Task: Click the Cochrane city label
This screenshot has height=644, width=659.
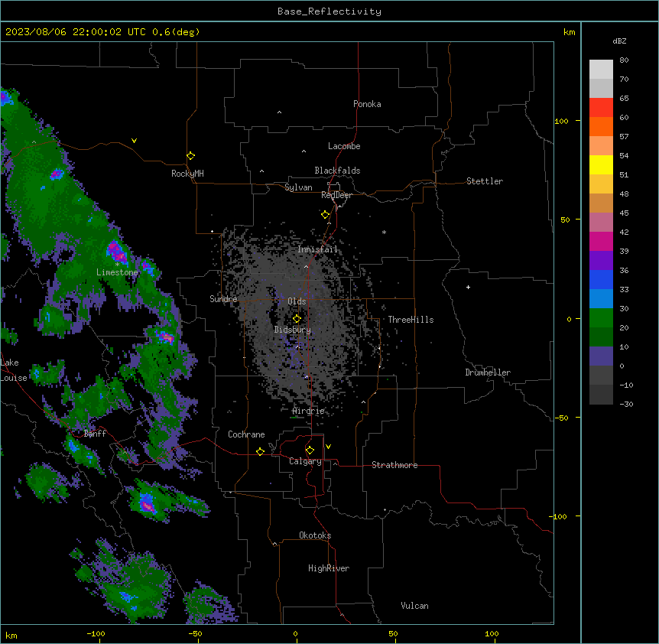Action: click(x=246, y=434)
